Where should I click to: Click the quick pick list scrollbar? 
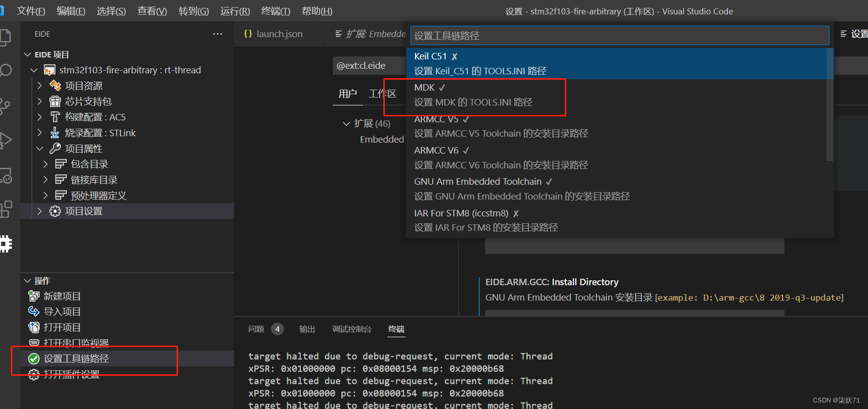tap(830, 104)
